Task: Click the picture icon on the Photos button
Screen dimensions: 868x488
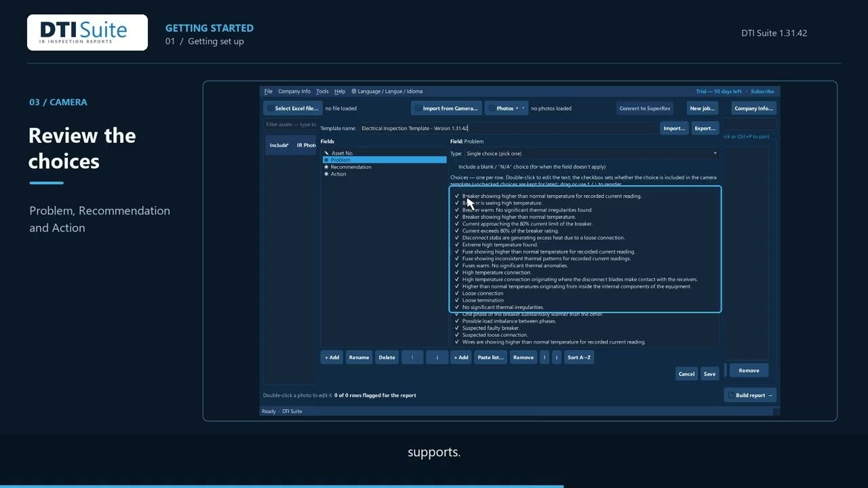Action: click(x=491, y=108)
